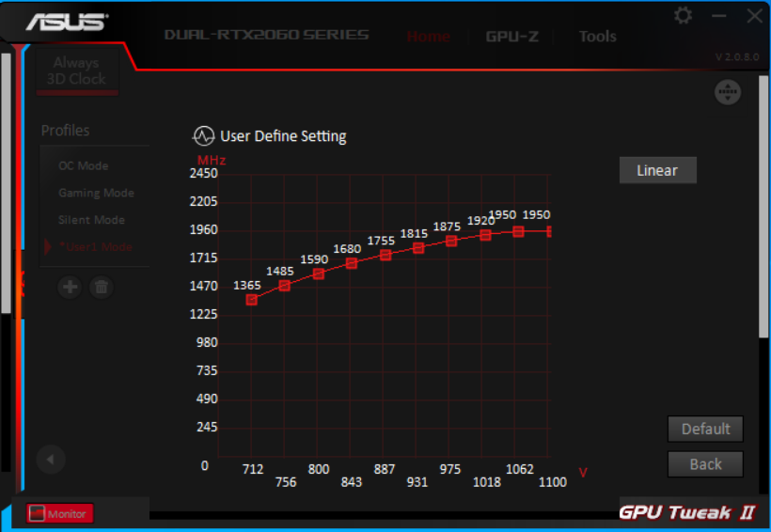Select the 1365 MHz curve point
771x532 pixels.
[251, 300]
